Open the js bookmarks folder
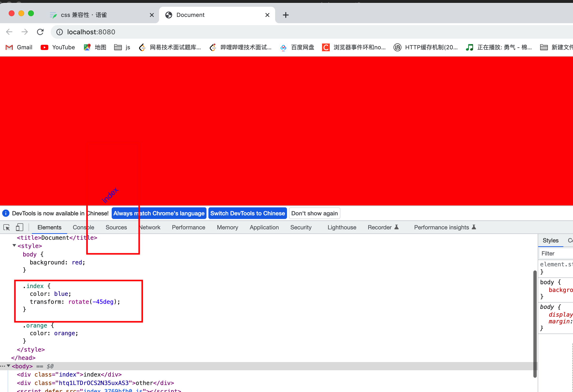573x392 pixels. (x=122, y=47)
